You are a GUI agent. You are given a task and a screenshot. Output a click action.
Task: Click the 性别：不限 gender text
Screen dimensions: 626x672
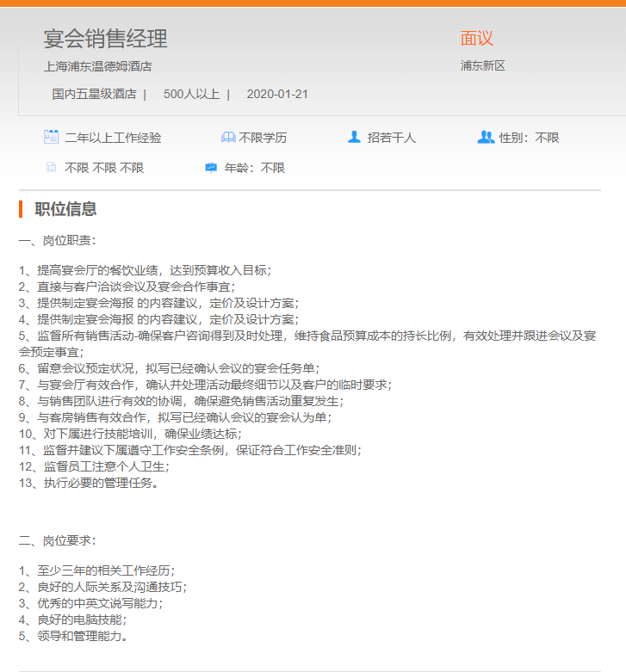coord(529,138)
